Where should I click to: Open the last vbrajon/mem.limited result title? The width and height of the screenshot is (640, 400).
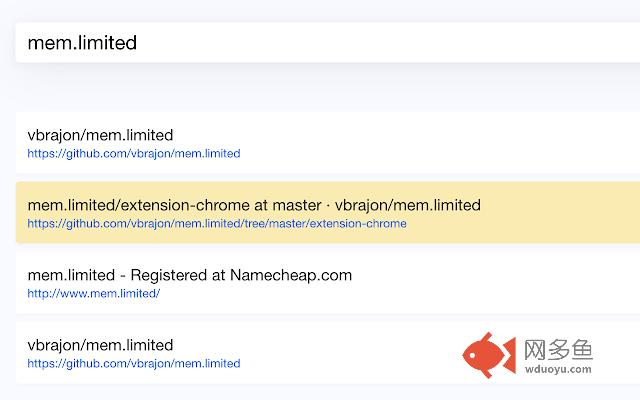pyautogui.click(x=100, y=345)
